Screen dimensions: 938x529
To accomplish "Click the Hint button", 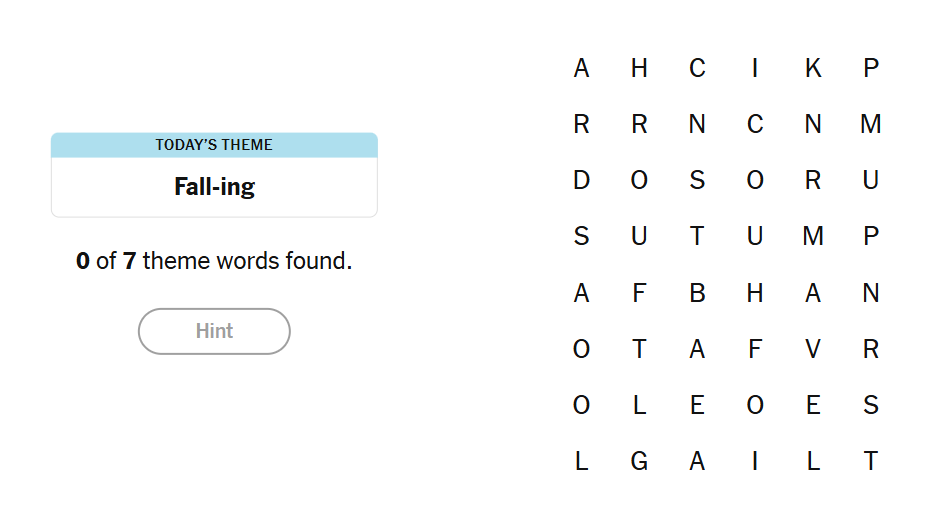I will click(214, 331).
